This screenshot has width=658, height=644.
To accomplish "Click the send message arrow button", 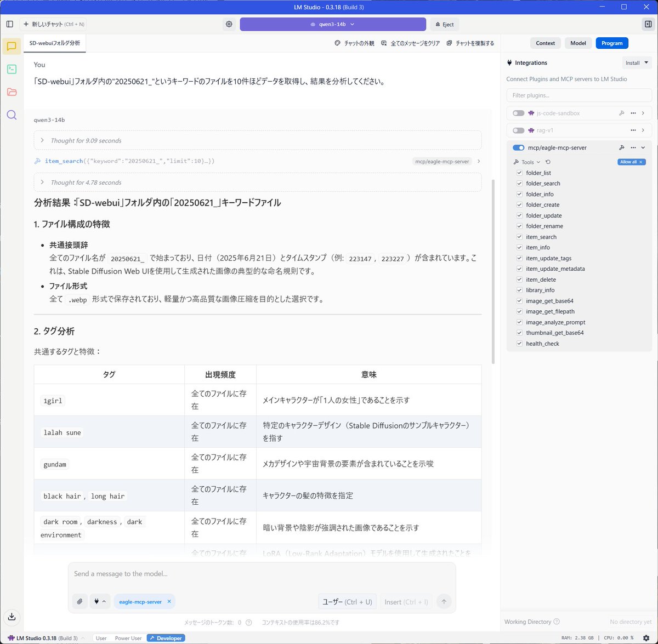I will pos(444,601).
